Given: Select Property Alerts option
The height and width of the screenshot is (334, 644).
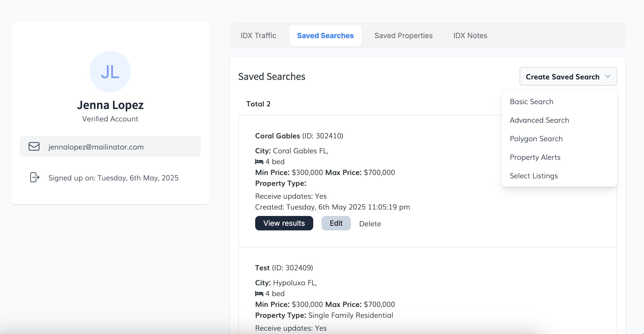Looking at the screenshot, I should click(535, 157).
